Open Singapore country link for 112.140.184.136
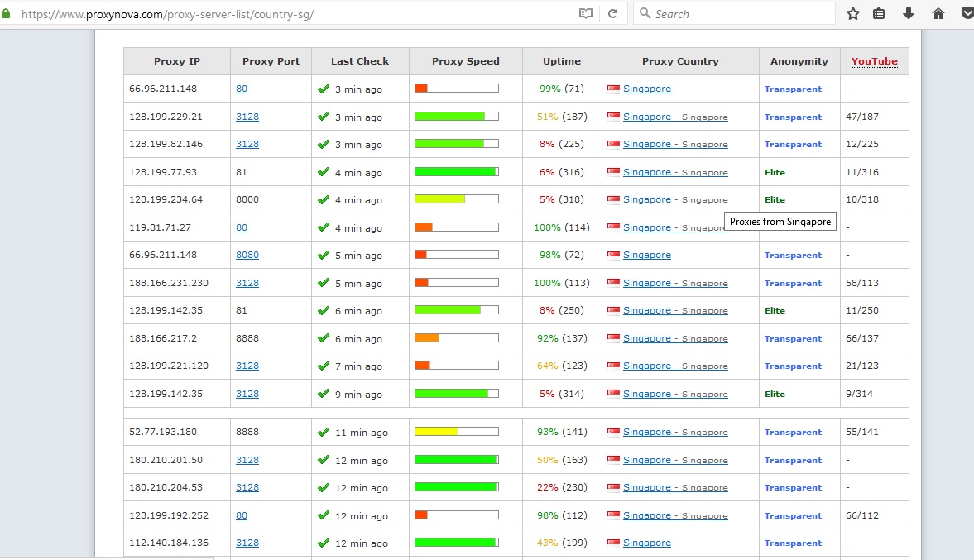This screenshot has height=560, width=974. coord(646,543)
